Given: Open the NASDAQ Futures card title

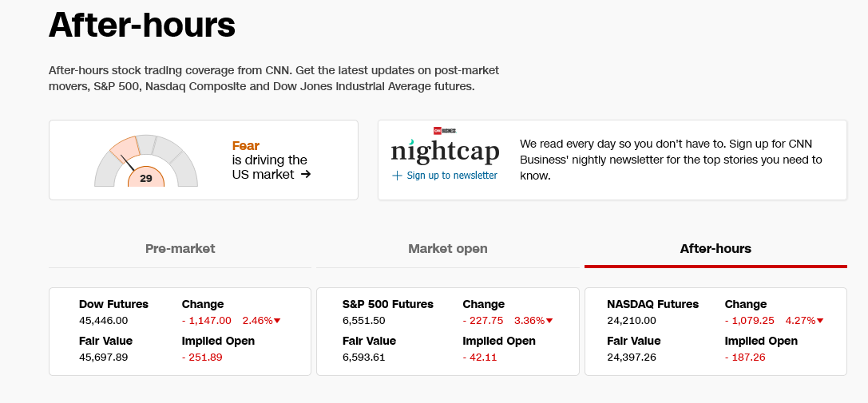Looking at the screenshot, I should 652,304.
